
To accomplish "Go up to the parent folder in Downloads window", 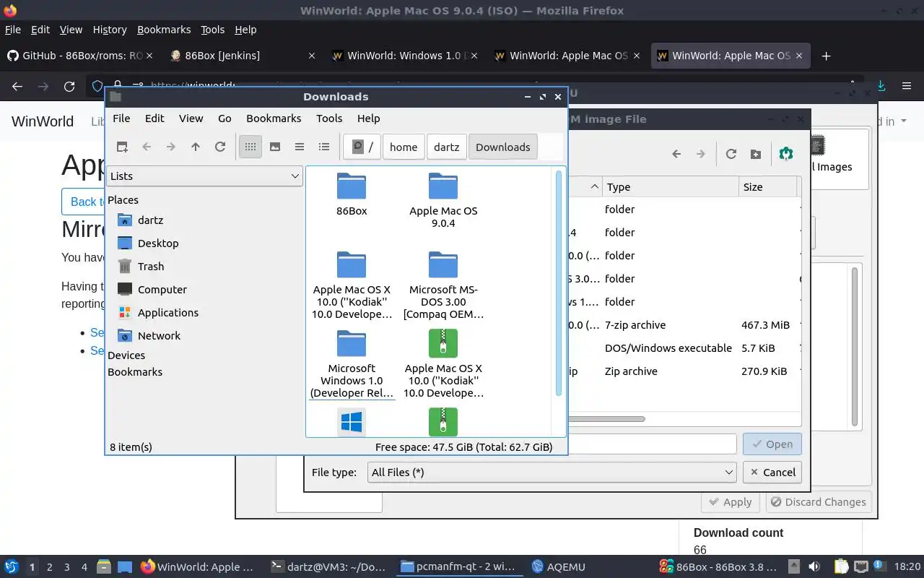I will tap(196, 147).
